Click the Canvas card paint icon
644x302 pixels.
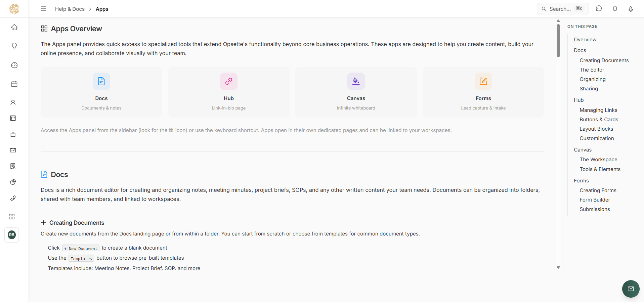click(x=356, y=81)
